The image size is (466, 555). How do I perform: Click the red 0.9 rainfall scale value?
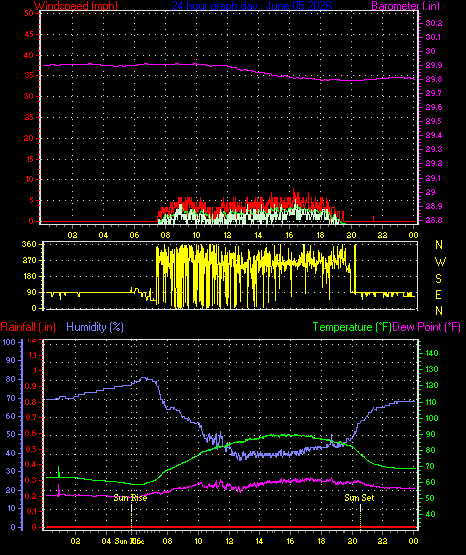pos(31,386)
